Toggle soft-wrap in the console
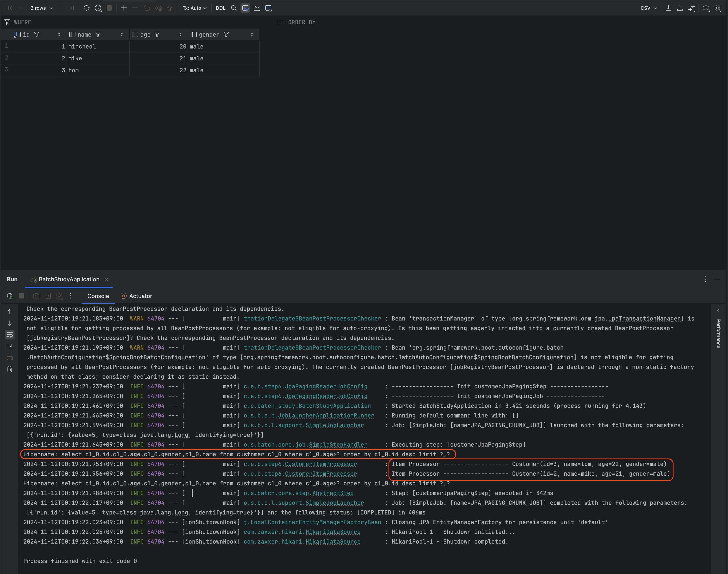This screenshot has width=728, height=574. coord(10,335)
